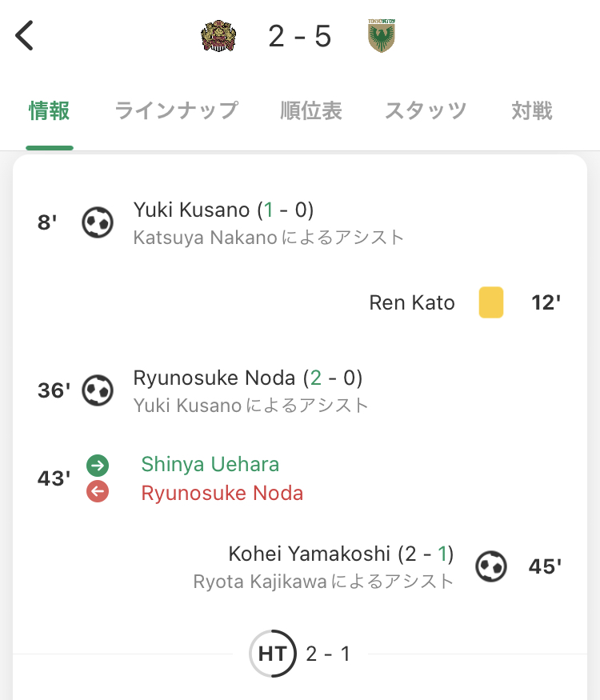Open the home team crest

pos(218,36)
